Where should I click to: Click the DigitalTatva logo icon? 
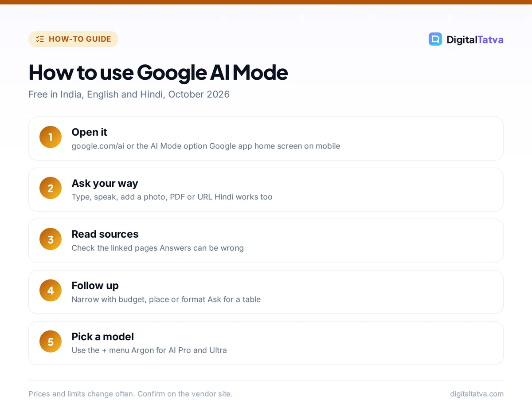pyautogui.click(x=435, y=39)
